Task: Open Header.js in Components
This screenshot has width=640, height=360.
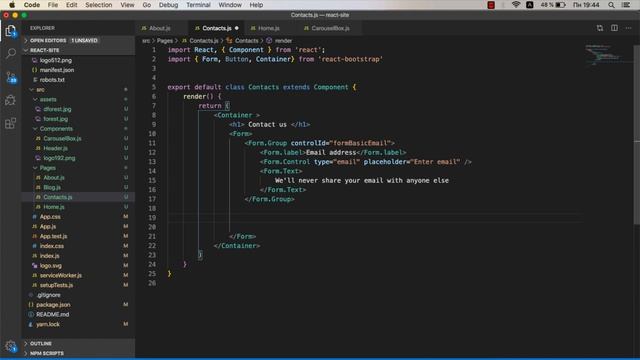Action: point(78,148)
